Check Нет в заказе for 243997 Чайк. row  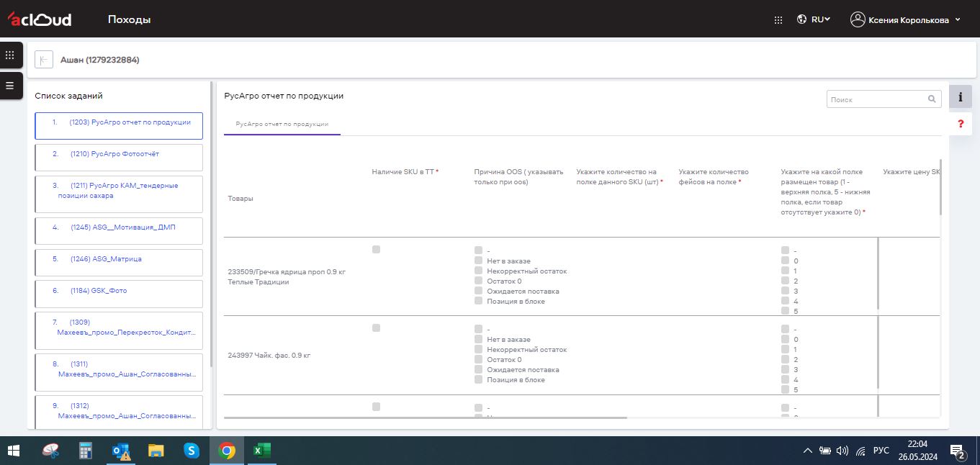478,339
